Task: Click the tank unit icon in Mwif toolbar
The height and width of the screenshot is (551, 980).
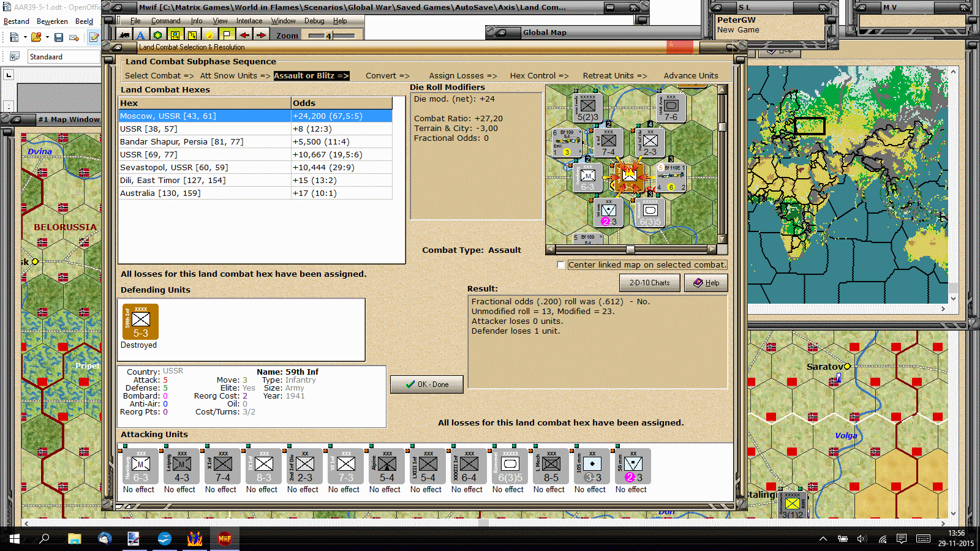Action: click(124, 36)
